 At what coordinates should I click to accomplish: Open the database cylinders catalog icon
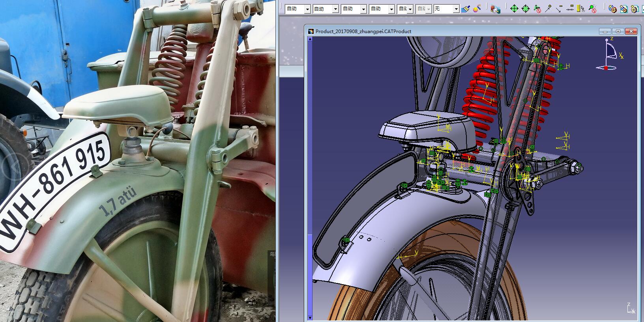(496, 9)
